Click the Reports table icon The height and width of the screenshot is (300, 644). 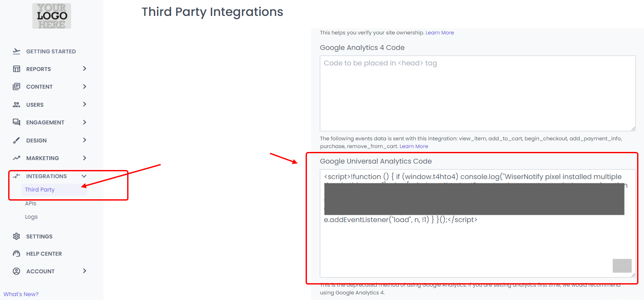[16, 69]
